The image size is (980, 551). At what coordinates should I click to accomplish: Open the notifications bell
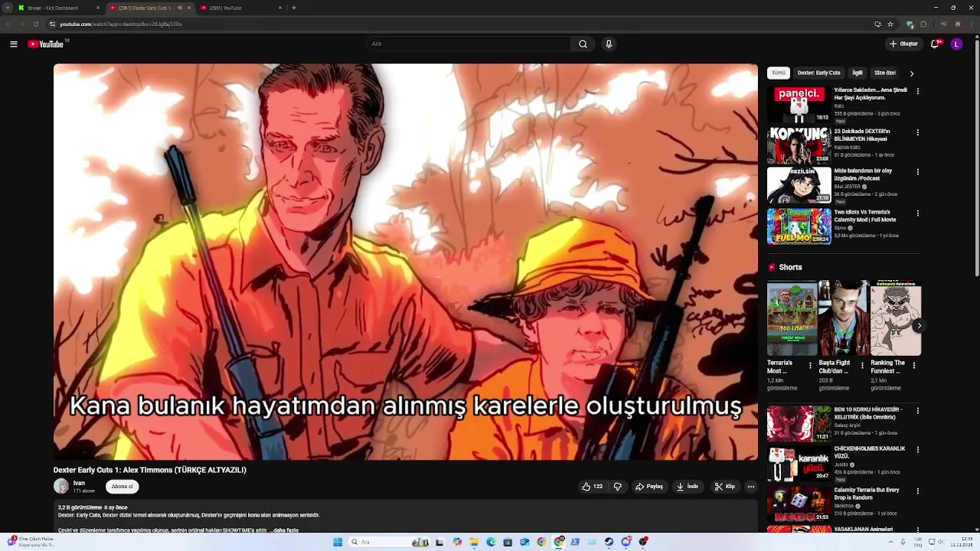point(935,44)
